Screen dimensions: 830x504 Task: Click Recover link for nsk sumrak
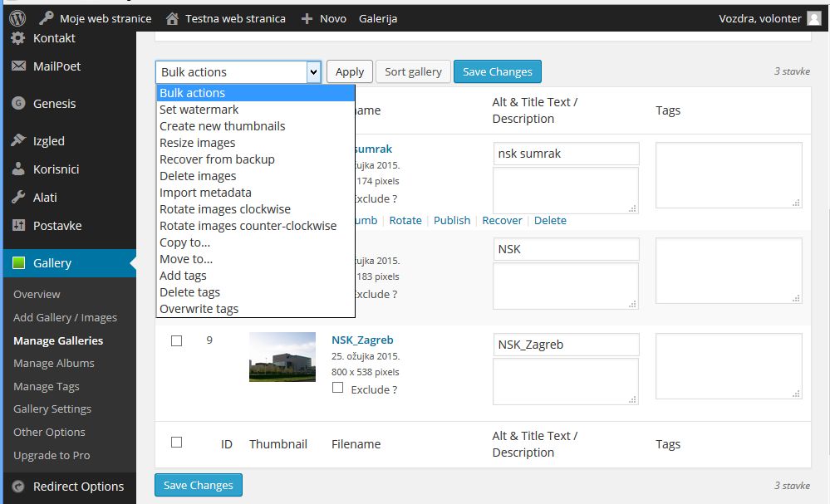tap(502, 221)
